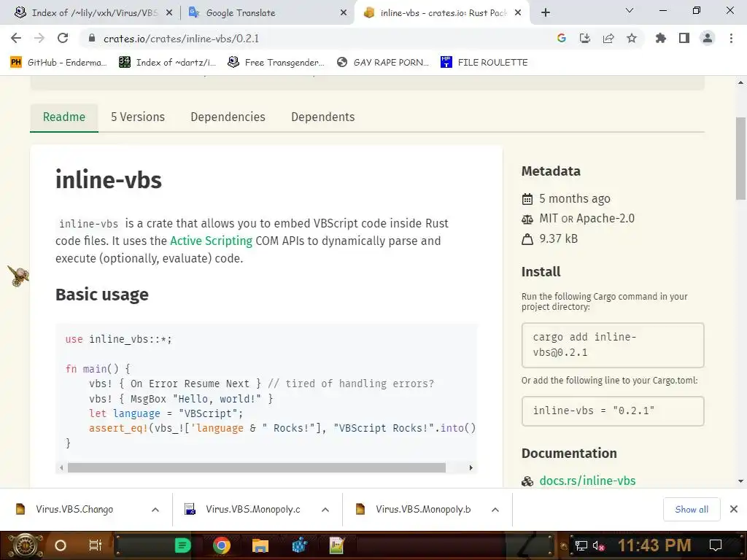Share this page using share icon
This screenshot has width=747, height=560.
[x=608, y=38]
